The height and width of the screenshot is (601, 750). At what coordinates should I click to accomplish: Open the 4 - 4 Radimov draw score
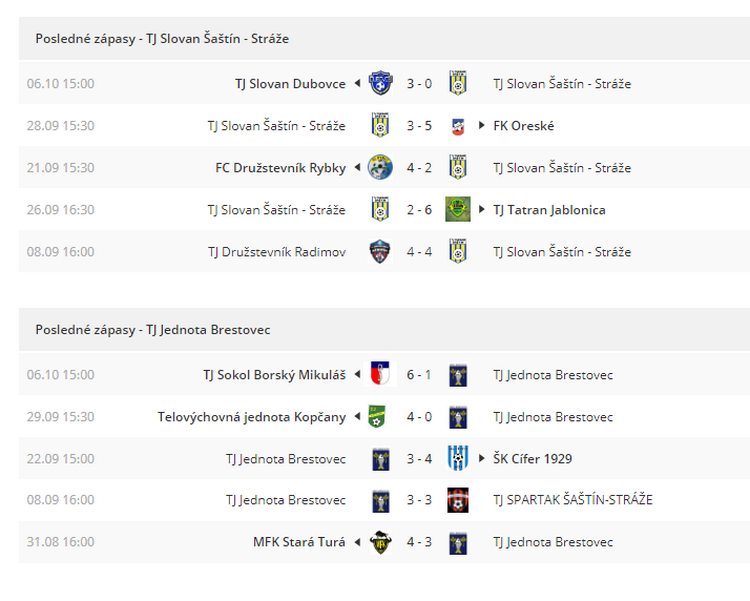pos(419,252)
